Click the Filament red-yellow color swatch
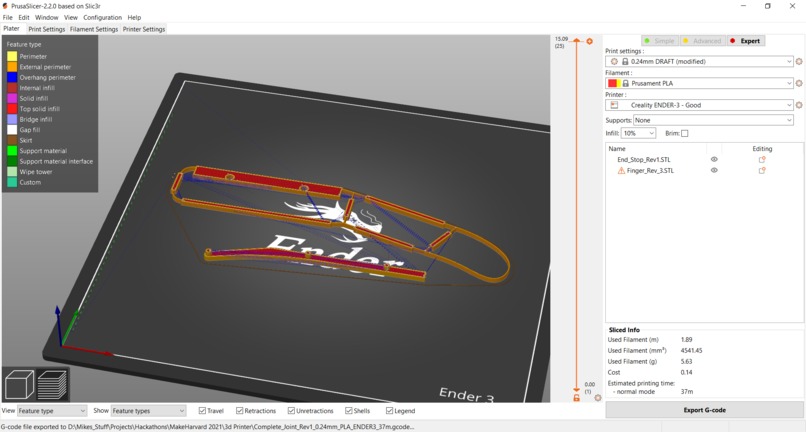 click(x=614, y=83)
